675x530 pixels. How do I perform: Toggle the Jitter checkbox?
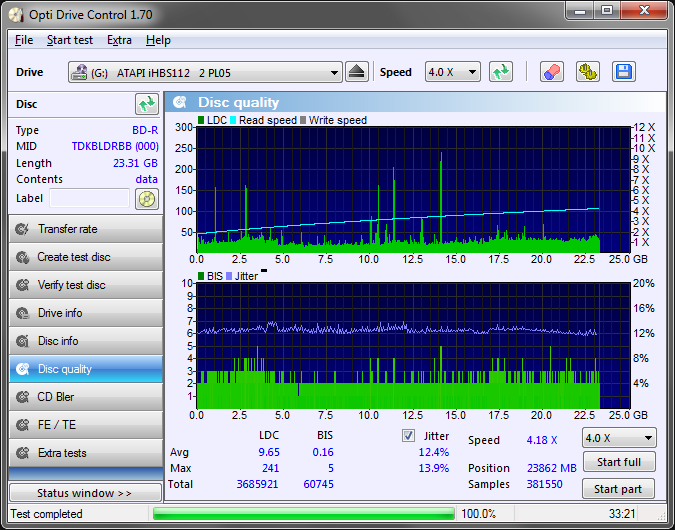[408, 436]
